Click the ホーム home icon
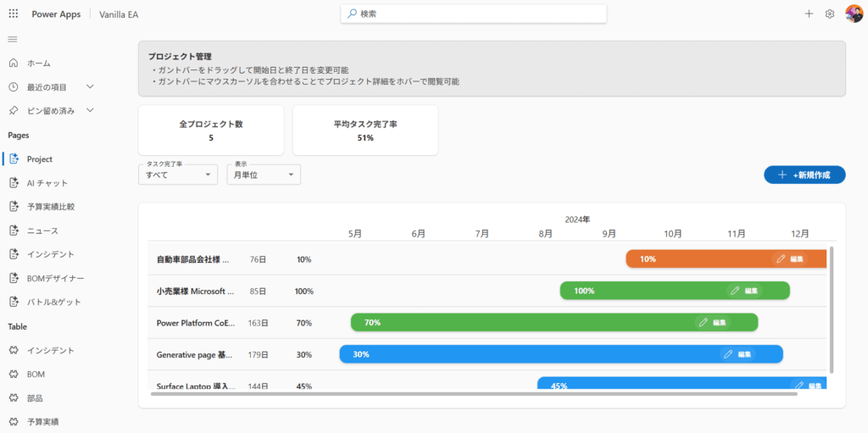Image resolution: width=868 pixels, height=433 pixels. [x=14, y=63]
